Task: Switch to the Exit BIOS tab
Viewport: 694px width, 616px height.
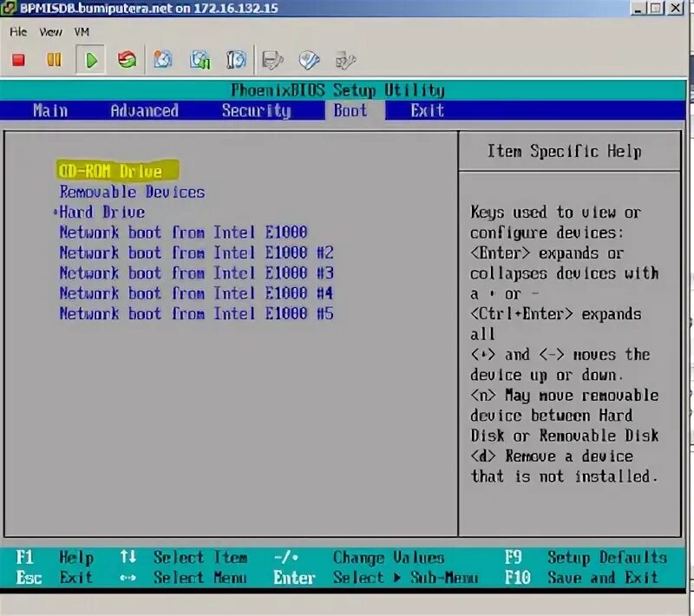Action: 427,111
